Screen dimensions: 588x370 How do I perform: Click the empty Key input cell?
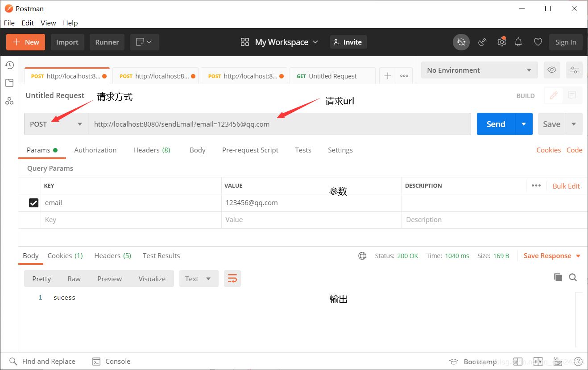[x=131, y=220]
